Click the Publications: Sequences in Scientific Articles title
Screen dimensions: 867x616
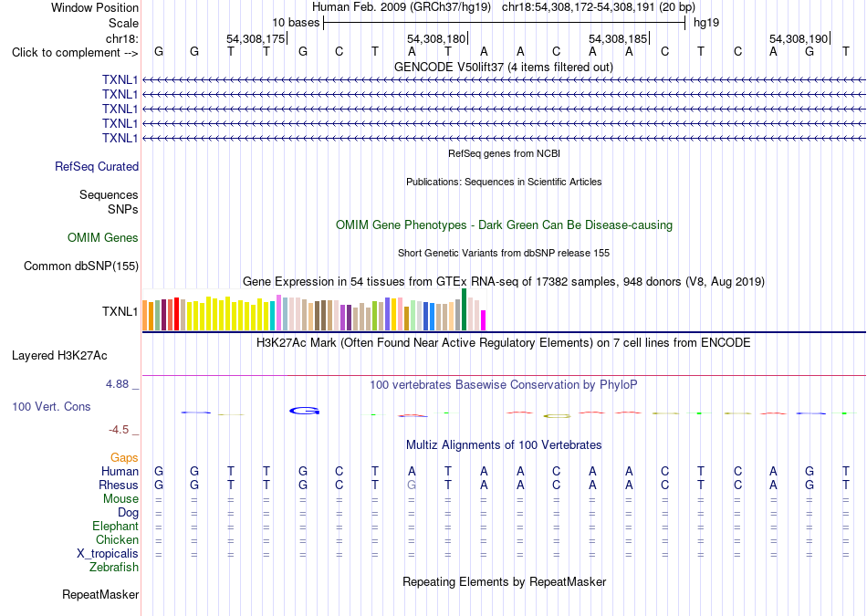pos(504,182)
